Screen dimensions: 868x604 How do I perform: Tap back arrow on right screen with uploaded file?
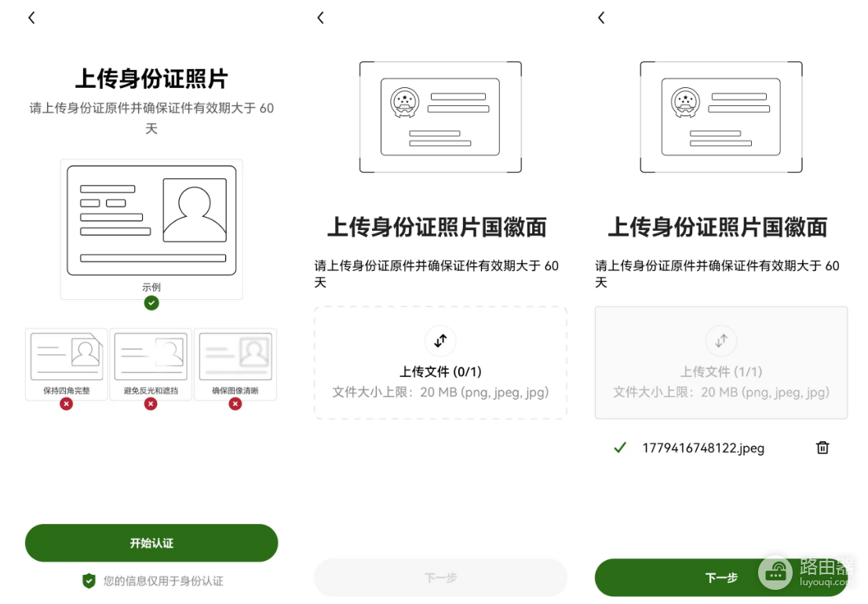[x=601, y=18]
